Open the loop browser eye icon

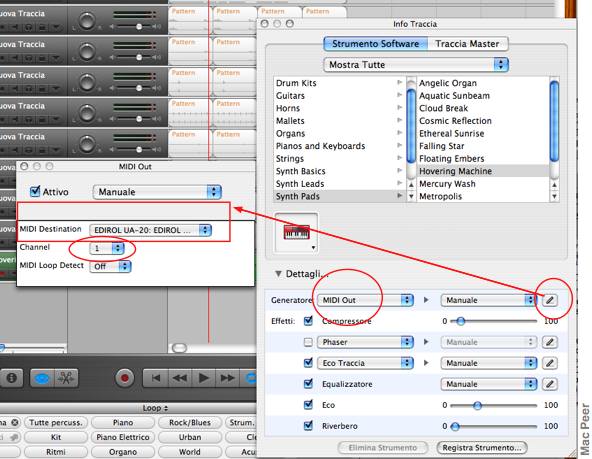[42, 378]
